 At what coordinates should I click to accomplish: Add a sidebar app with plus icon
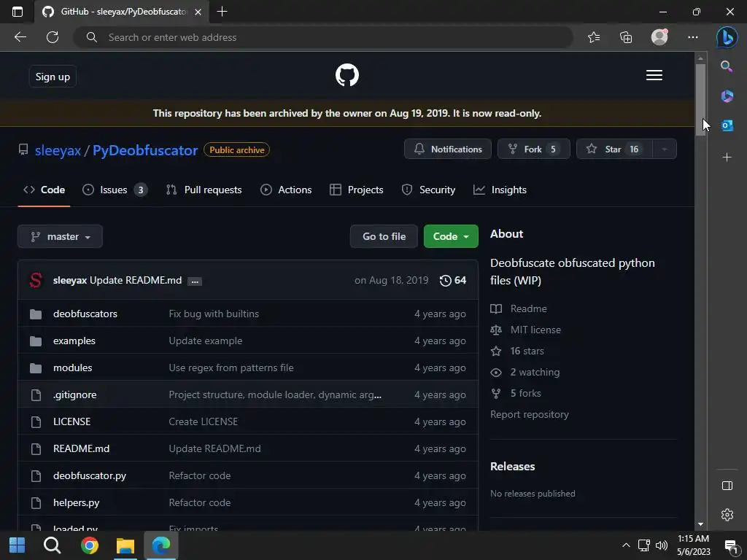point(727,157)
